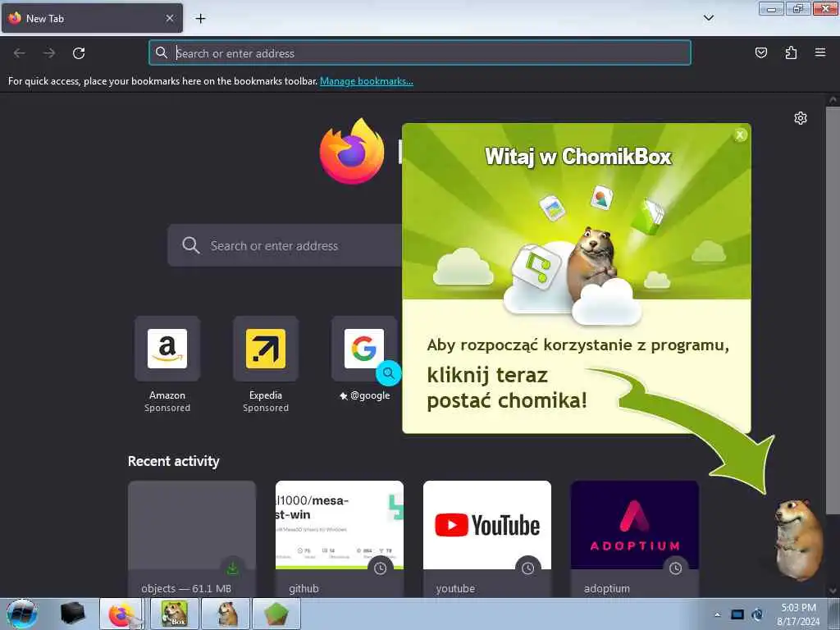Open new tab personalize gear icon
840x630 pixels.
[x=801, y=118]
